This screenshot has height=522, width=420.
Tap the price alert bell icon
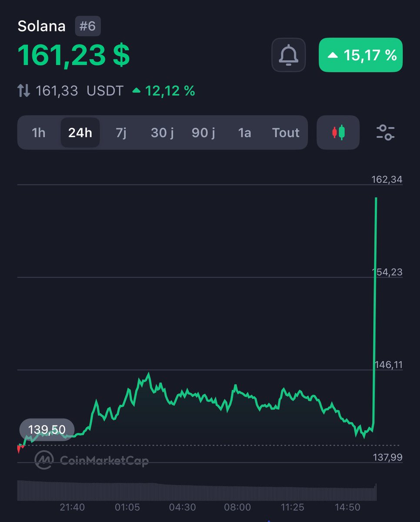point(289,55)
